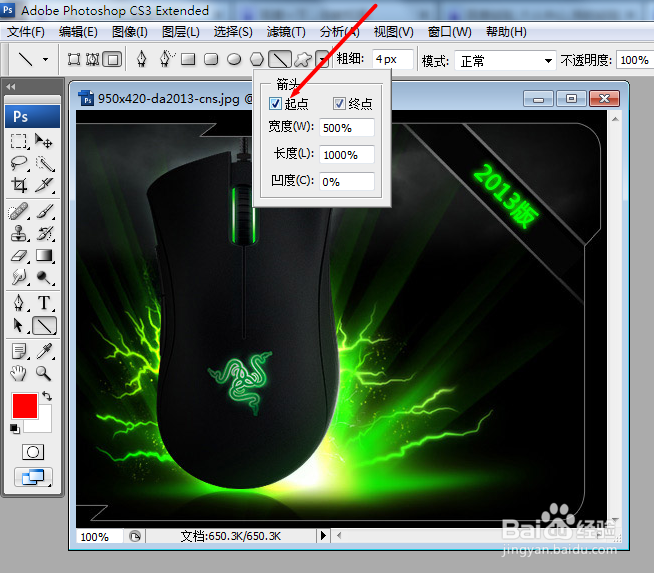Reset default foreground and background colors
The image size is (654, 573).
(x=15, y=428)
